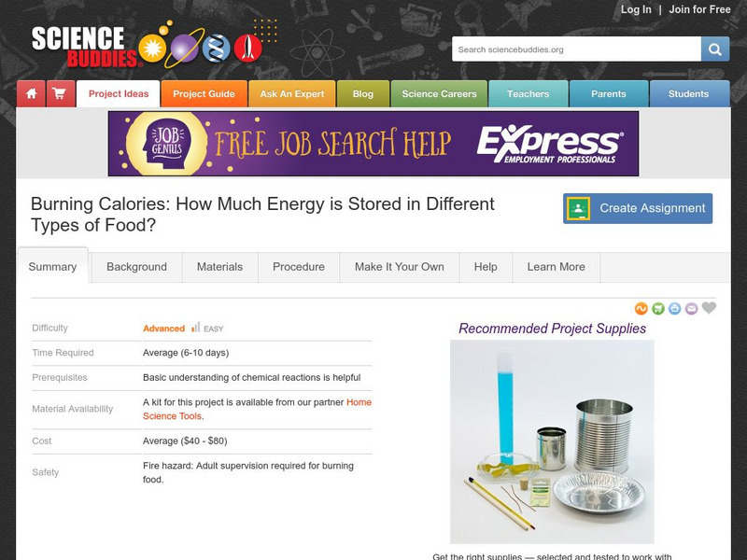The image size is (747, 560).
Task: Open the Science Careers menu
Action: click(x=439, y=94)
